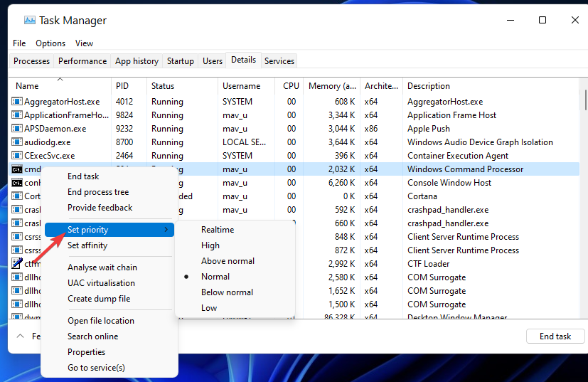Click the AggregatorHost.exe process icon
The height and width of the screenshot is (382, 588).
(17, 101)
